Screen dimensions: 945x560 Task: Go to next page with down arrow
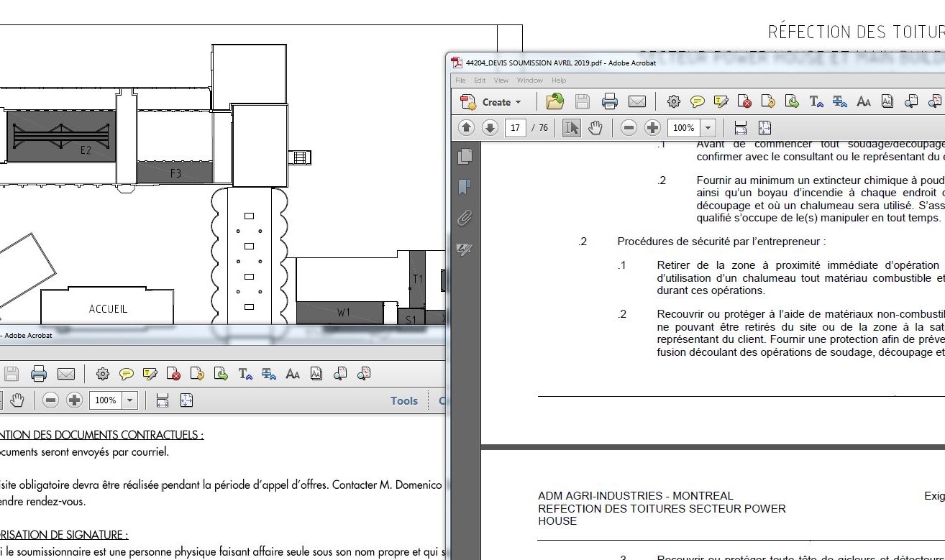click(x=490, y=128)
